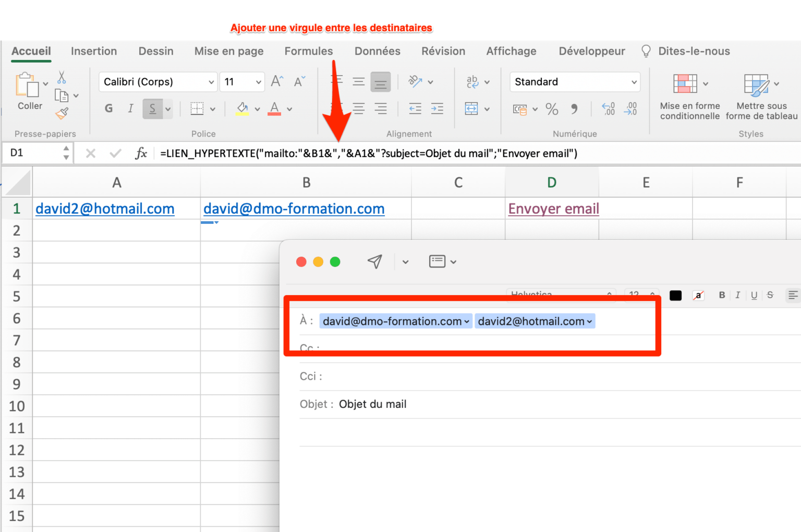Screen dimensions: 801x532
Task: Switch to the Formules ribbon tab
Action: pos(308,51)
